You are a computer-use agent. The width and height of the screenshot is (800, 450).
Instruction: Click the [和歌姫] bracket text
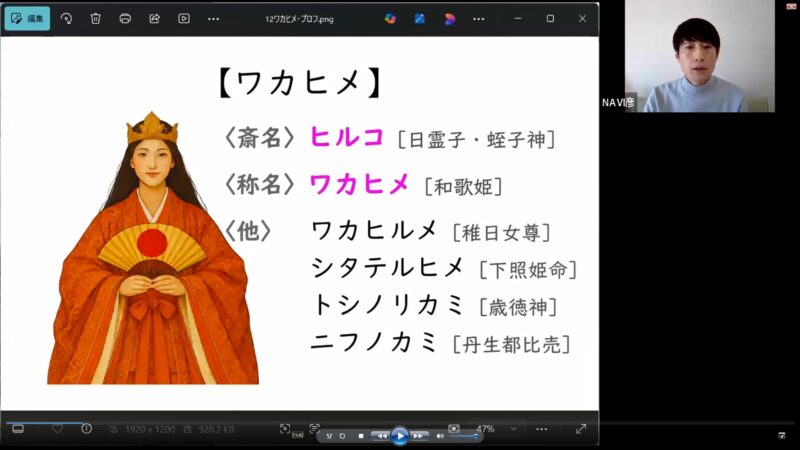click(463, 187)
